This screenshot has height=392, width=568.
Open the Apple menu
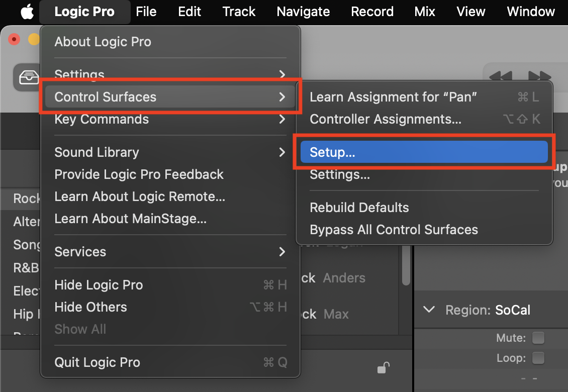[27, 12]
